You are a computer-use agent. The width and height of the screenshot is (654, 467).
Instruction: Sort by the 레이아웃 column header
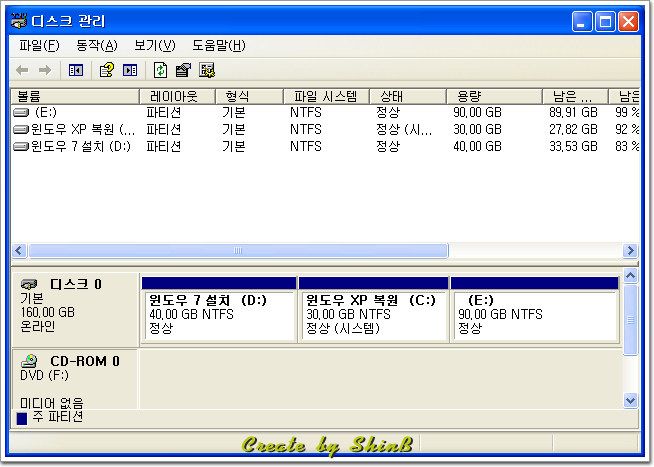tap(177, 96)
